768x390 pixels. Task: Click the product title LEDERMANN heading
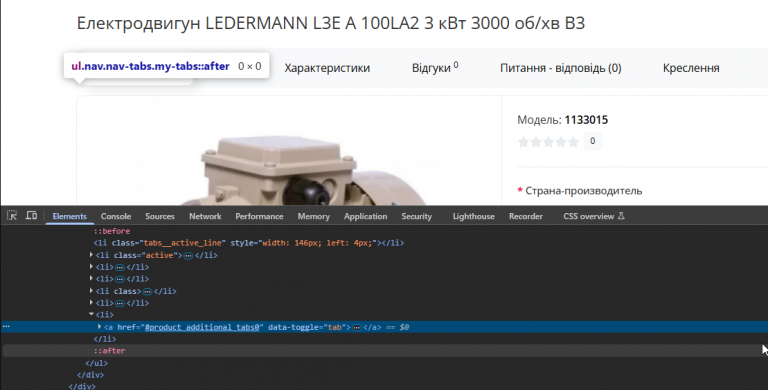pos(331,23)
